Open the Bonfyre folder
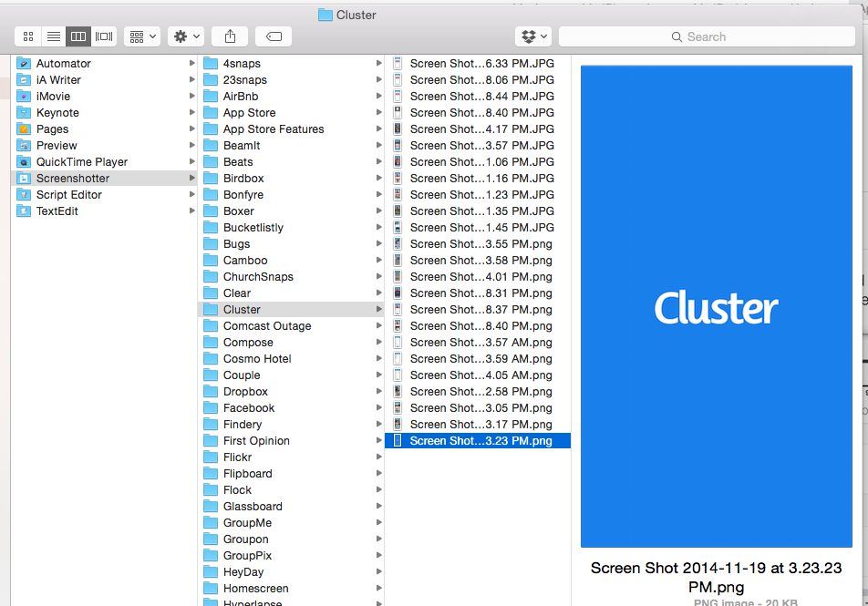The image size is (868, 606). click(291, 195)
